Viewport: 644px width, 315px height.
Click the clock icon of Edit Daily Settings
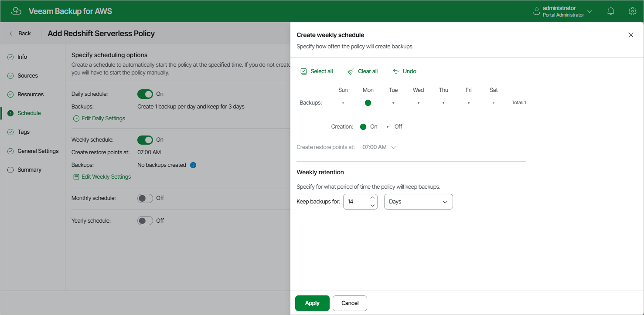[76, 119]
